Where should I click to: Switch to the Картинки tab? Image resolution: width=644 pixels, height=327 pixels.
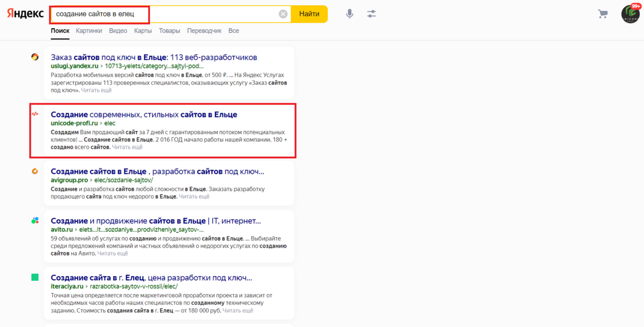(89, 31)
